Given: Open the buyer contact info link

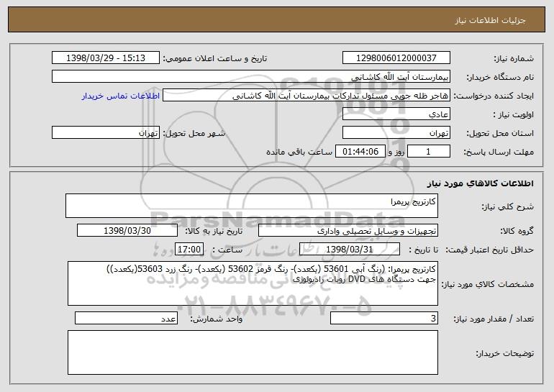Looking at the screenshot, I should pyautogui.click(x=121, y=96).
